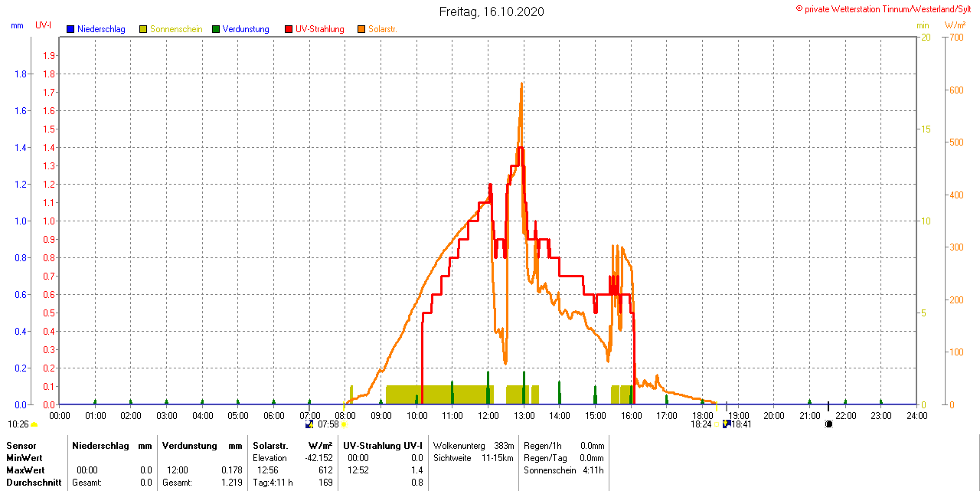Viewport: 980px width, 491px height.
Task: Click the mm axis unit label
Action: (x=18, y=25)
